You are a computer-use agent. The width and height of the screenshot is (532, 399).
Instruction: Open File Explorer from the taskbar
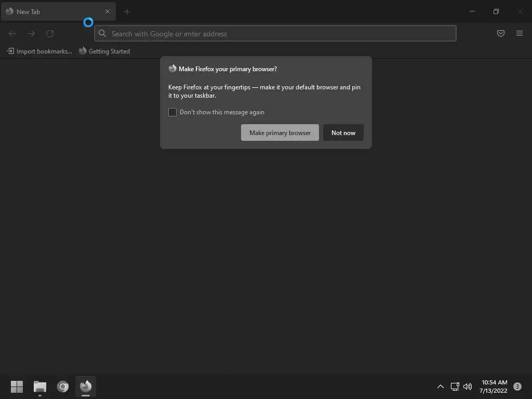coord(39,387)
